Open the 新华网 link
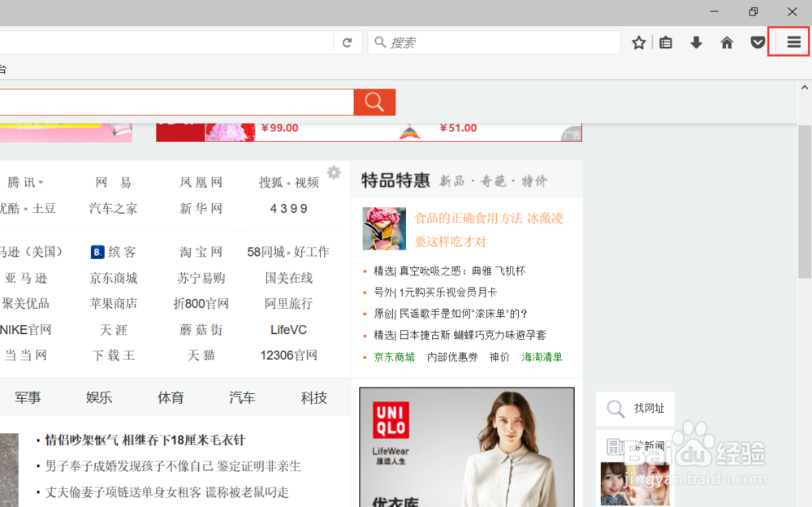Viewport: 812px width, 507px height. tap(201, 208)
